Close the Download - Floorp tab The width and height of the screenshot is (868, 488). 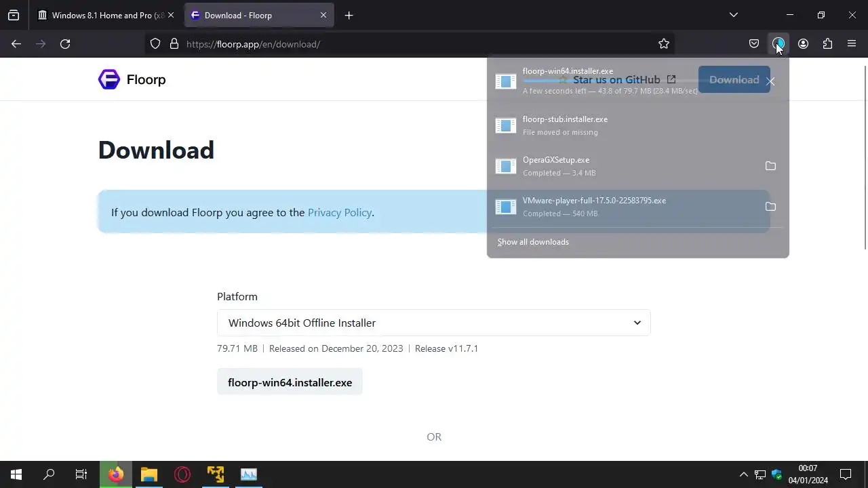pos(323,15)
